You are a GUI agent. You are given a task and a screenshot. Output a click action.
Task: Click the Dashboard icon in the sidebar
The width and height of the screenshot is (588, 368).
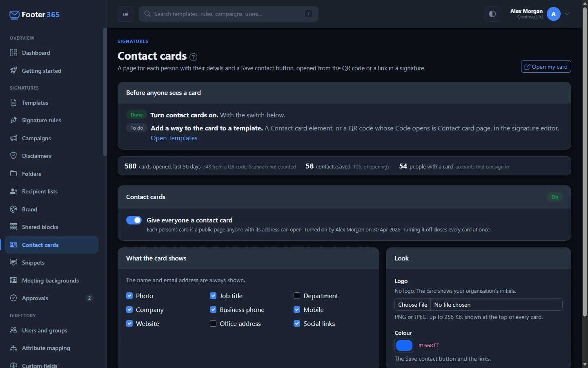(x=13, y=53)
